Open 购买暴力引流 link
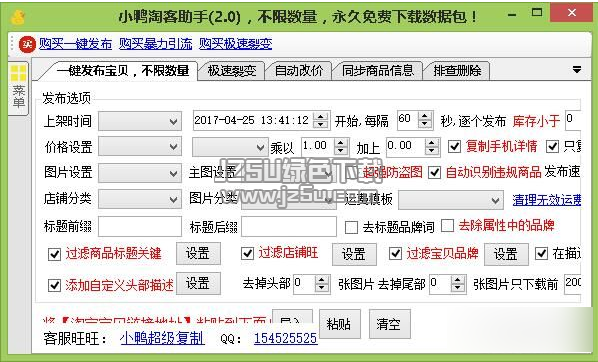The image size is (598, 362). click(156, 44)
